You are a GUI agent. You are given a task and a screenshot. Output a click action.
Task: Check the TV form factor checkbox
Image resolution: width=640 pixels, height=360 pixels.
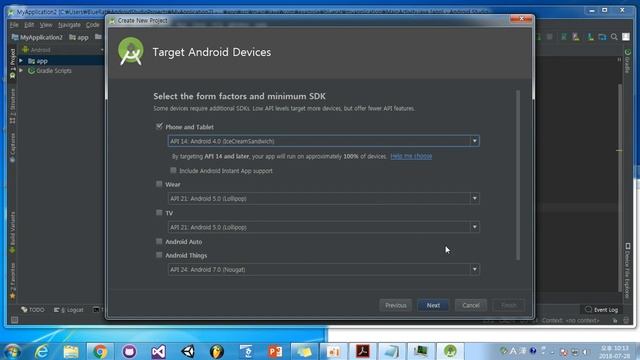pos(159,213)
